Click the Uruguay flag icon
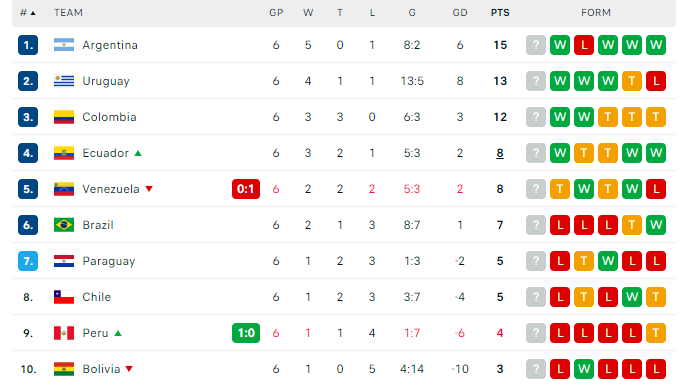The width and height of the screenshot is (686, 385). tap(64, 81)
